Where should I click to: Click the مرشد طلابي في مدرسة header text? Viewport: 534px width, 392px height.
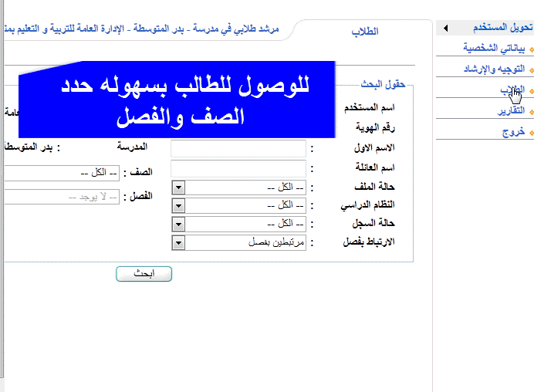click(x=235, y=29)
